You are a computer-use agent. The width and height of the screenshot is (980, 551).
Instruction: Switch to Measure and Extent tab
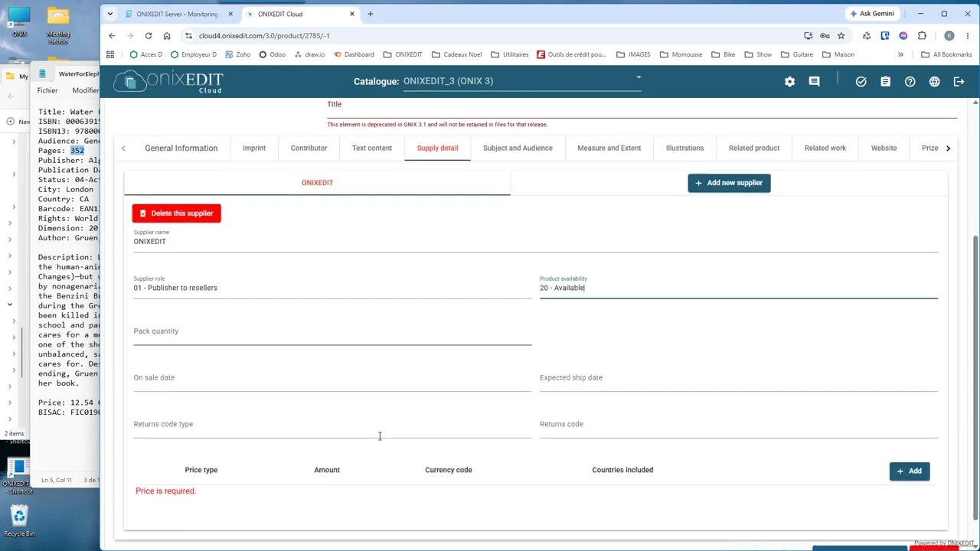609,148
